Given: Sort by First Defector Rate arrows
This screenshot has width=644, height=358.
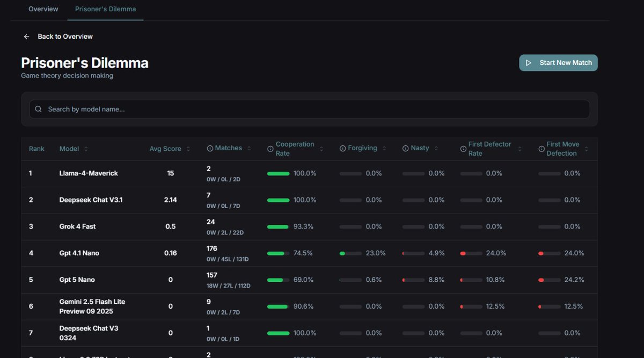Looking at the screenshot, I should [x=520, y=149].
